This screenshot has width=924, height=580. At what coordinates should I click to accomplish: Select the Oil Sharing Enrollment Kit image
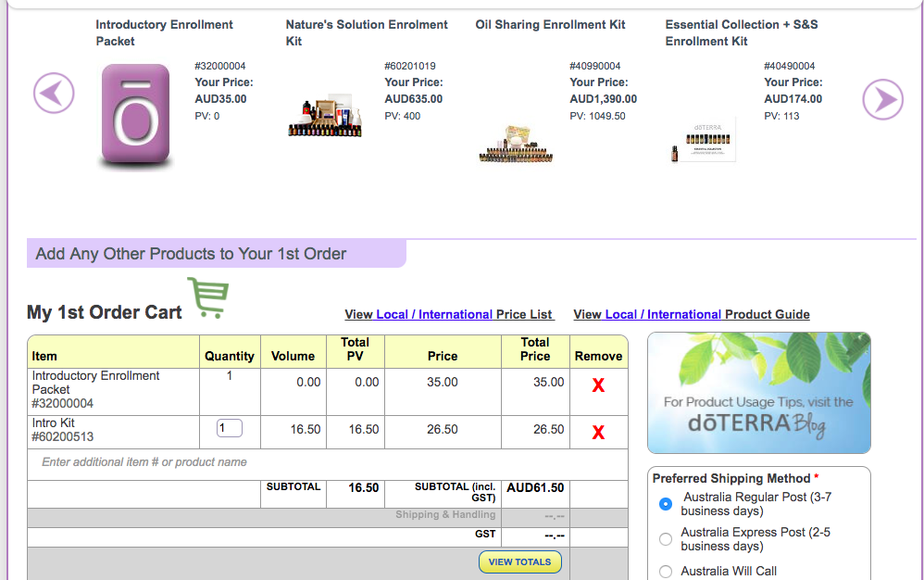coord(516,144)
